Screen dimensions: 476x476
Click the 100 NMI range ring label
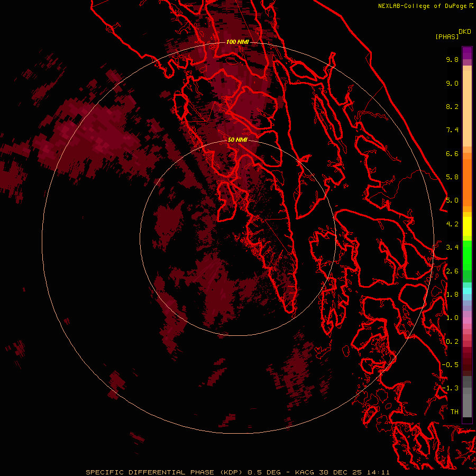point(237,42)
